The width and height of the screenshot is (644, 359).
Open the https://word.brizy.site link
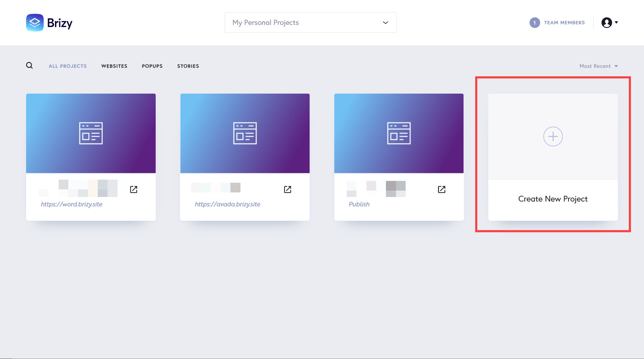72,204
